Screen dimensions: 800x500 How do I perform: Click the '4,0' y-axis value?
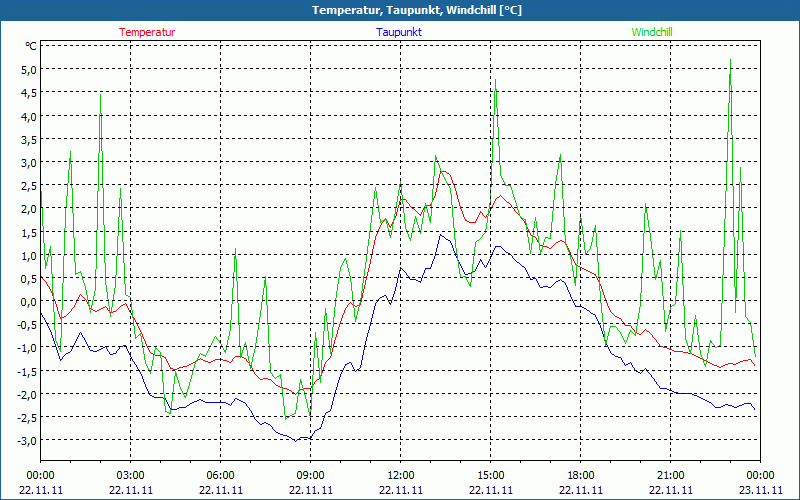pyautogui.click(x=29, y=116)
